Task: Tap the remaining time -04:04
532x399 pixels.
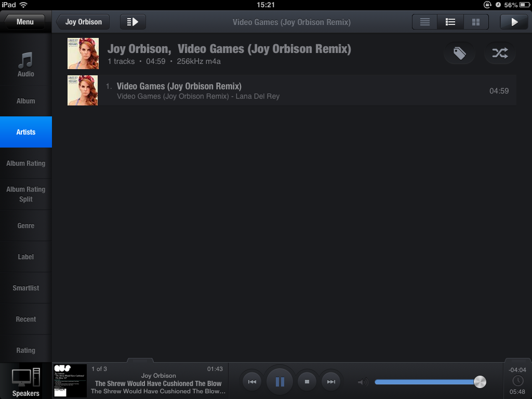Action: click(x=517, y=370)
